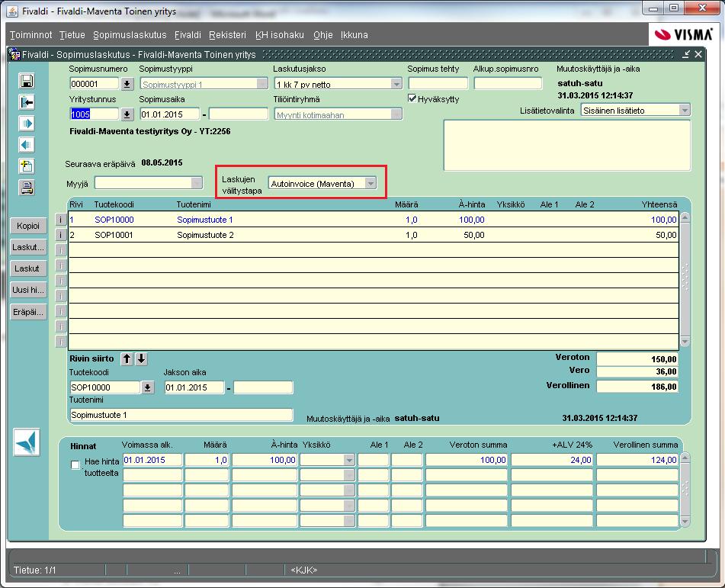Open the Sopimustyyppi dropdown
725x588 pixels.
tap(262, 84)
